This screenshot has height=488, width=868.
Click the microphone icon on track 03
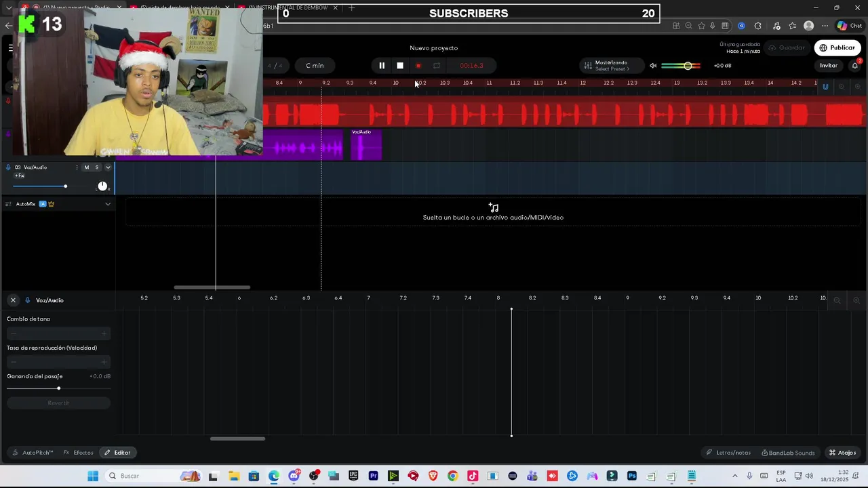(8, 167)
